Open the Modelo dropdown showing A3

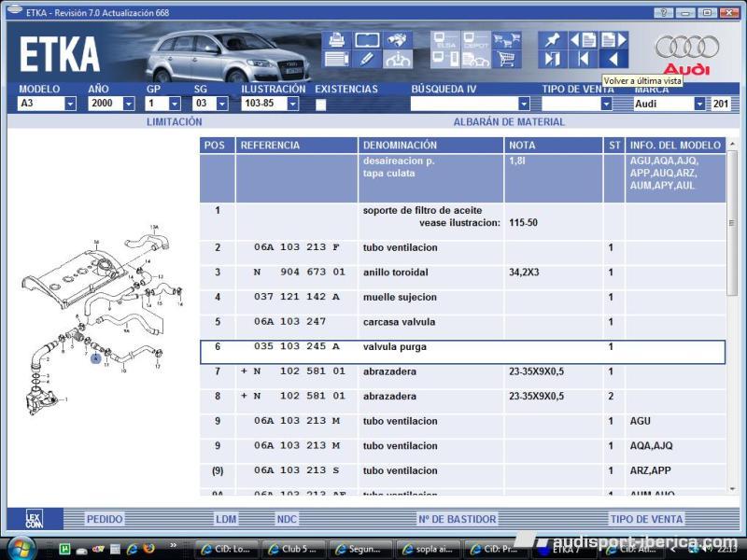[x=70, y=104]
